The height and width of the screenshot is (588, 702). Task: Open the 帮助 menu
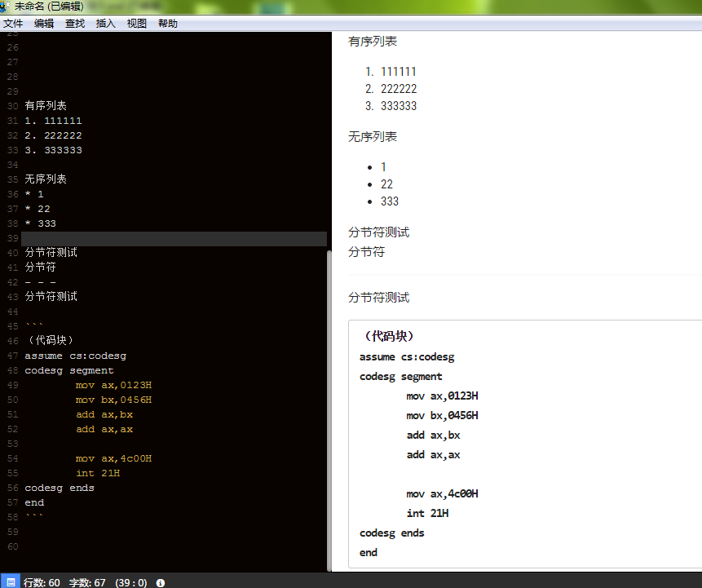168,24
